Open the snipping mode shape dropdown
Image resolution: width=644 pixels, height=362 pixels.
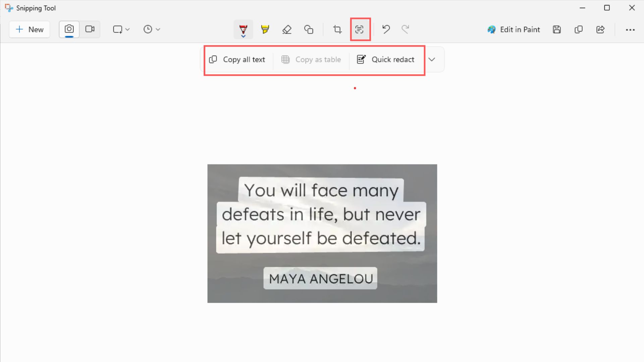click(121, 29)
